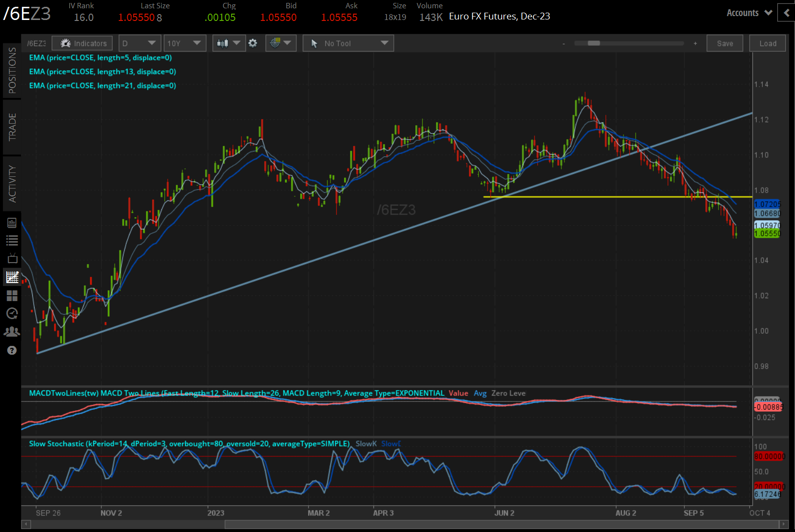Open the POSITIONS section
This screenshot has height=532, width=795.
(12, 68)
